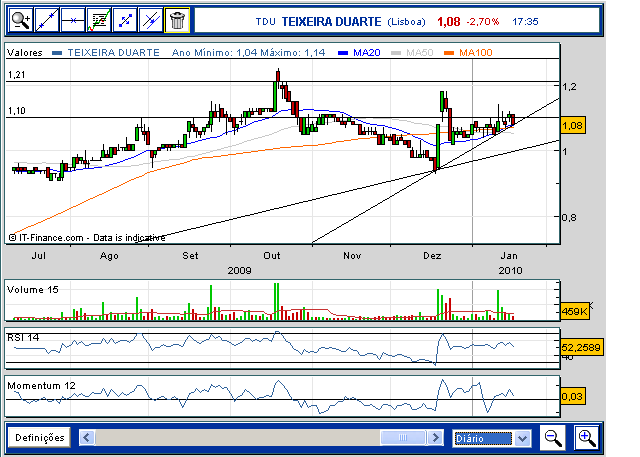Click the timeframe dropdown arrow
Viewport: 640px width, 457px height.
(522, 439)
